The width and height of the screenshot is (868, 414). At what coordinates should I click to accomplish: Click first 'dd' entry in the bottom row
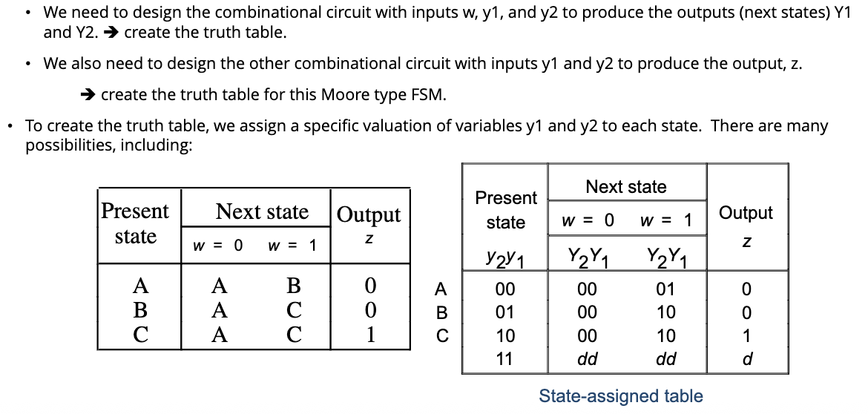click(x=587, y=359)
